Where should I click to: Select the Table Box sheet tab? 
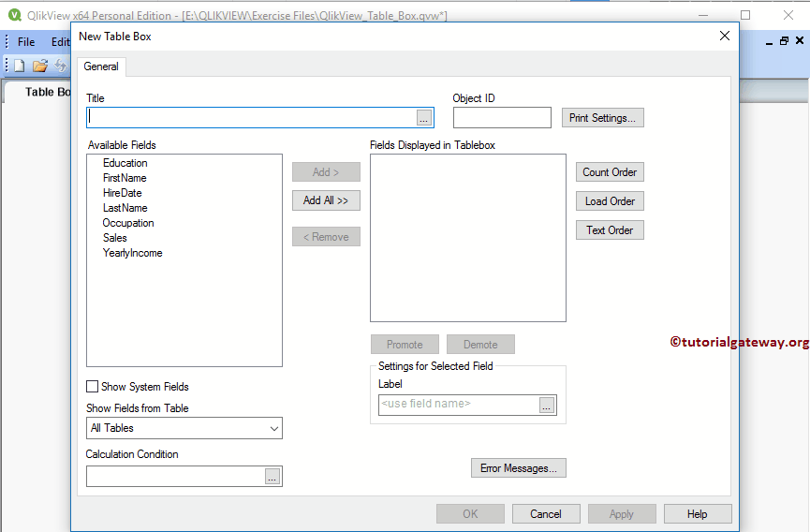pyautogui.click(x=48, y=92)
